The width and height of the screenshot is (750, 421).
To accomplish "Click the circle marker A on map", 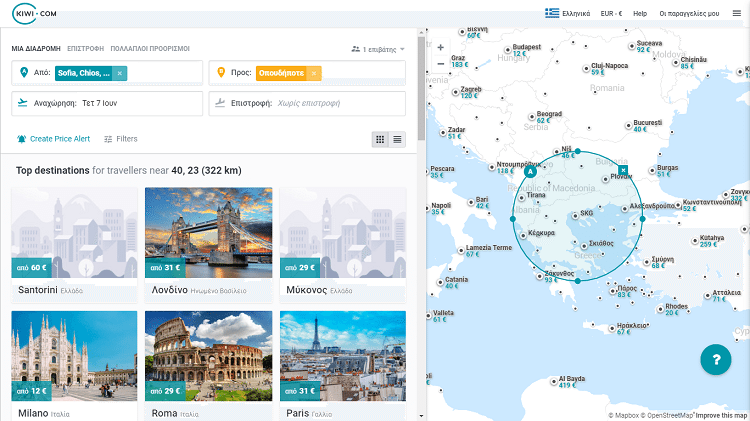I will click(530, 171).
